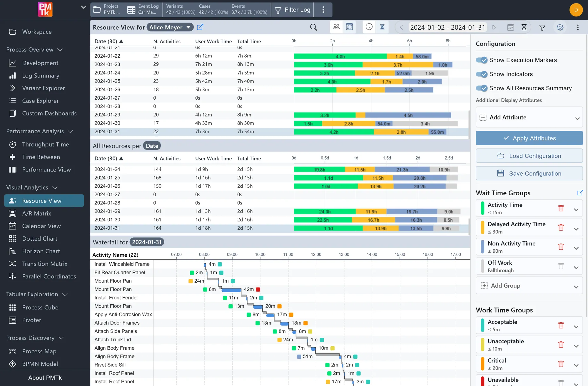Screen dimensions: 588x386
Task: Open the Alice Meyer resource dropdown
Action: tap(170, 27)
